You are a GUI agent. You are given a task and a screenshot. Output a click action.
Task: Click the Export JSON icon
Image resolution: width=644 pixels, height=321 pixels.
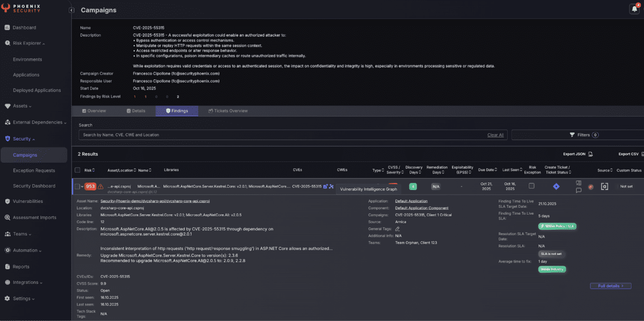coord(590,154)
